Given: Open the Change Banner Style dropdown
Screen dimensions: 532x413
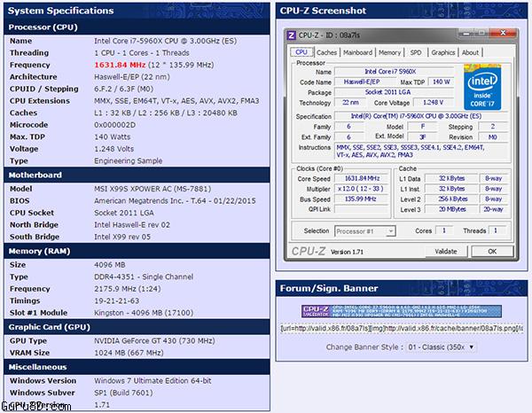Looking at the screenshot, I should tap(441, 347).
